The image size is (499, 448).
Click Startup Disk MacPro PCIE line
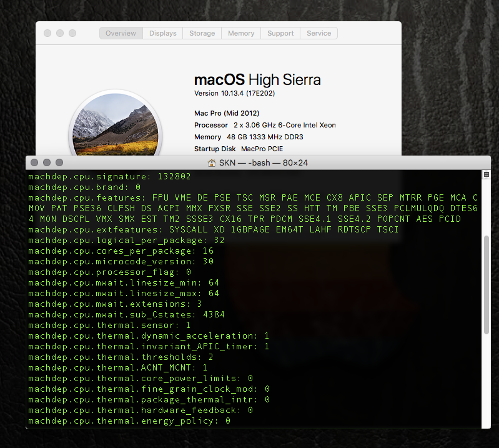[x=239, y=149]
